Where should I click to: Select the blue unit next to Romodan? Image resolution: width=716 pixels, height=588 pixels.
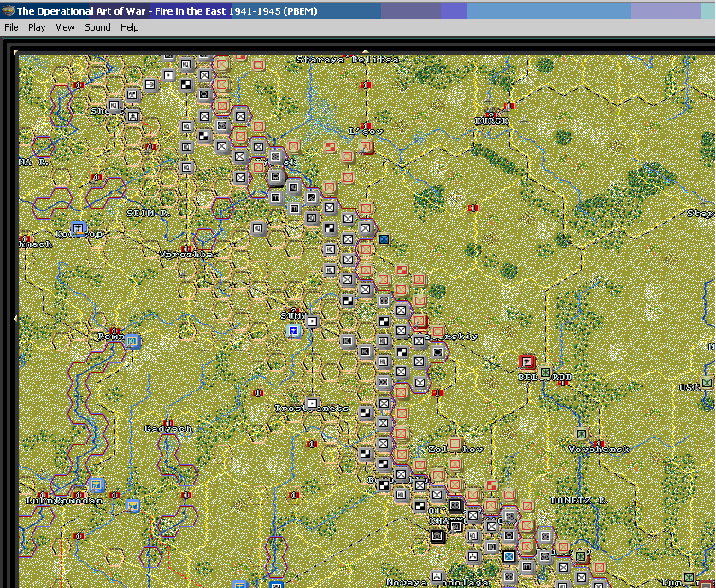96,485
